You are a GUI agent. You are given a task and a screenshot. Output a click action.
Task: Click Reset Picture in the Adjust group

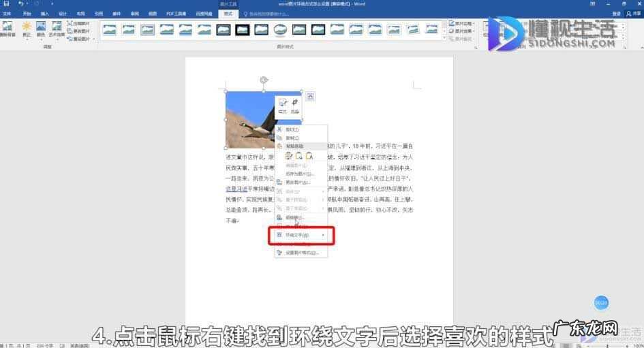(x=78, y=39)
